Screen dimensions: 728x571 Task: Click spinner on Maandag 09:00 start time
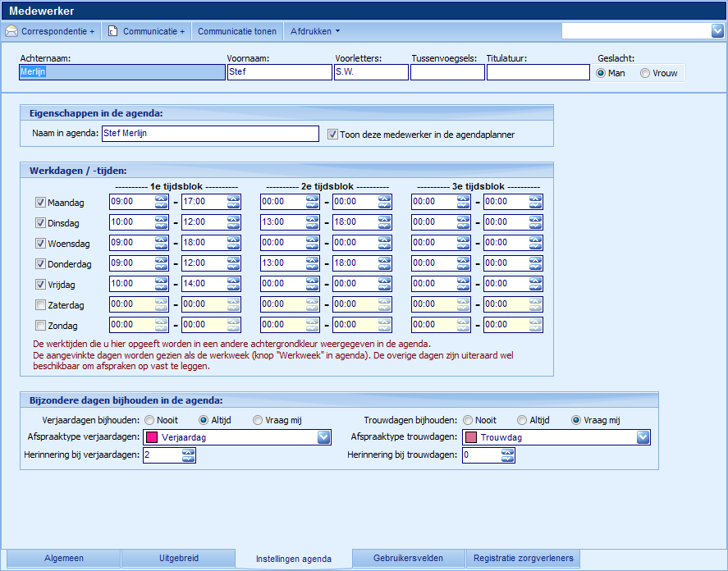(161, 202)
